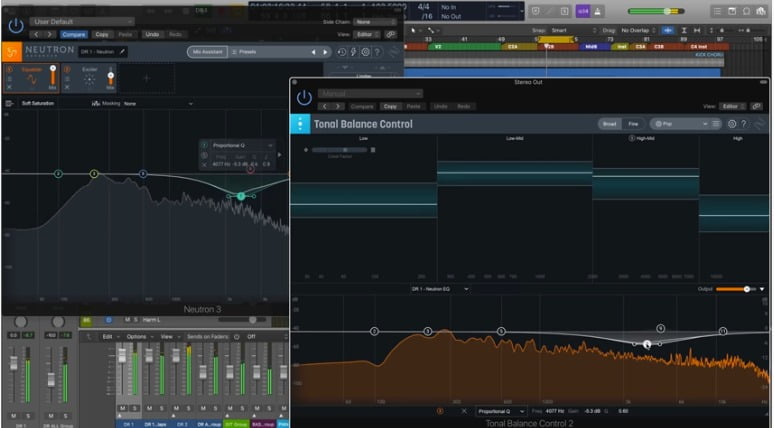Screen dimensions: 774x428
Task: Remove the Equalizer module with its X
Action: pyautogui.click(x=9, y=87)
